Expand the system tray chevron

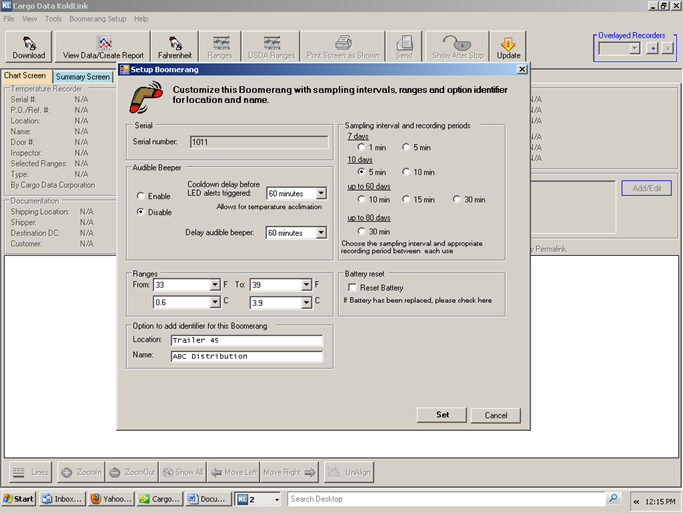click(x=636, y=502)
